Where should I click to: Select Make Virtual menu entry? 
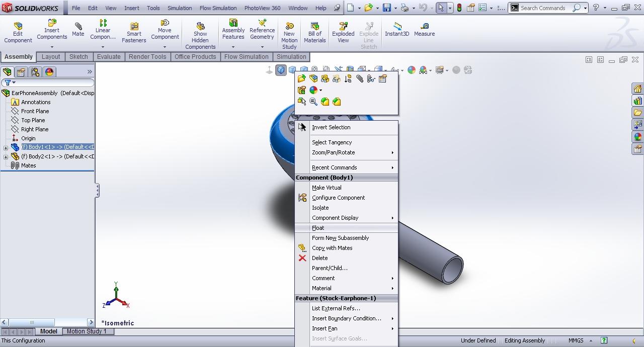point(347,188)
